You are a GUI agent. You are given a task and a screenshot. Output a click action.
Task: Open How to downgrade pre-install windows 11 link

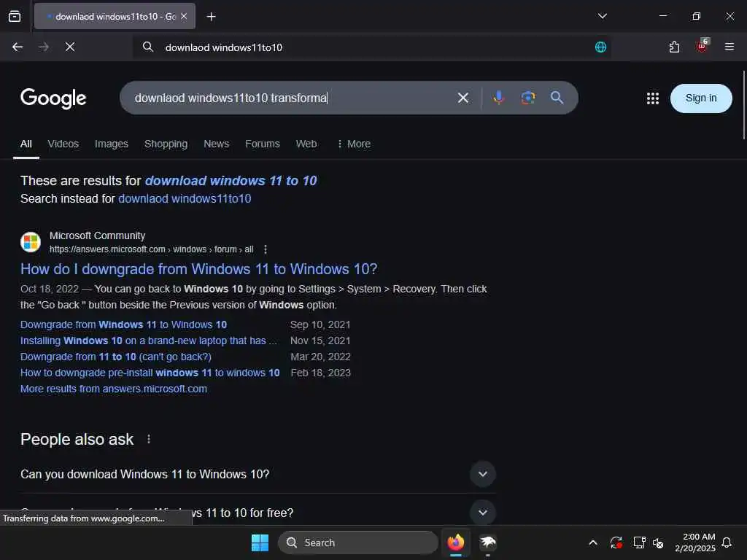(150, 373)
